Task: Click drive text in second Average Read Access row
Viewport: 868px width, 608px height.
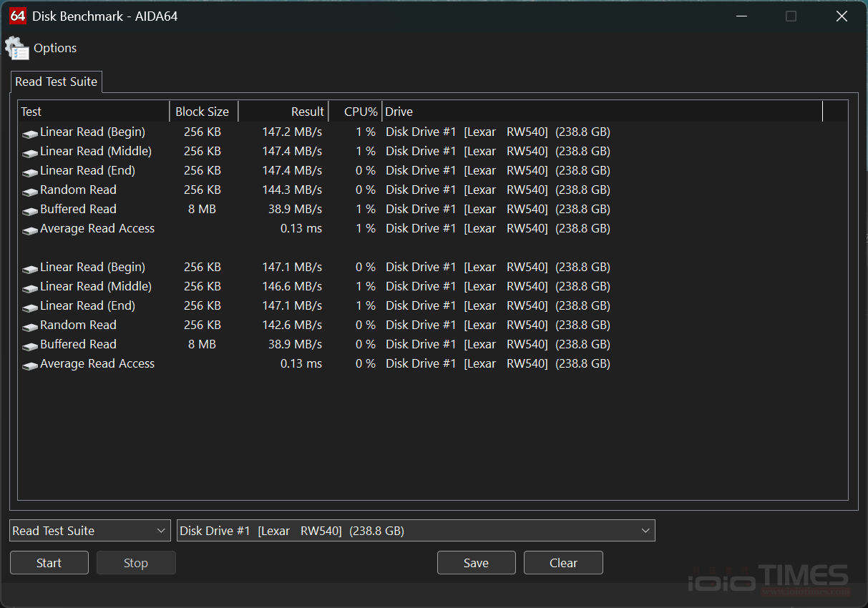Action: click(x=498, y=363)
